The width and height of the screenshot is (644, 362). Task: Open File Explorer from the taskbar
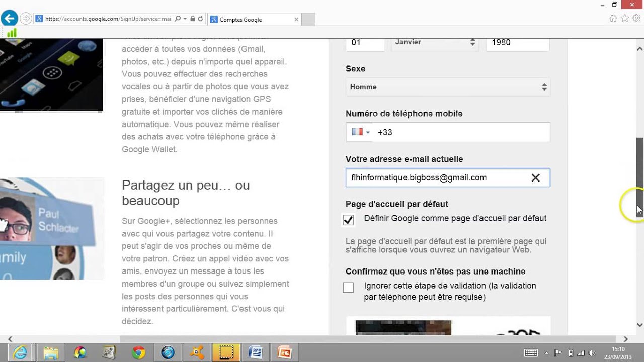(x=50, y=353)
